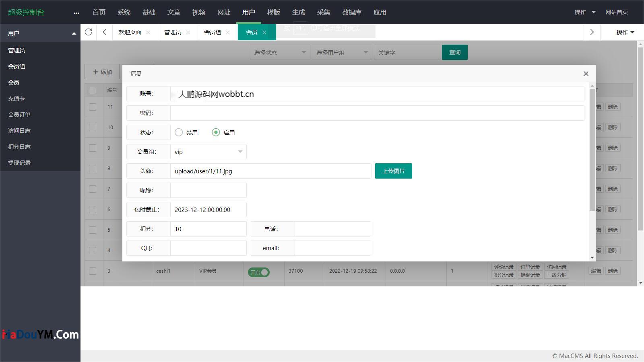Open the 视频 menu
The height and width of the screenshot is (362, 644).
coord(199,12)
